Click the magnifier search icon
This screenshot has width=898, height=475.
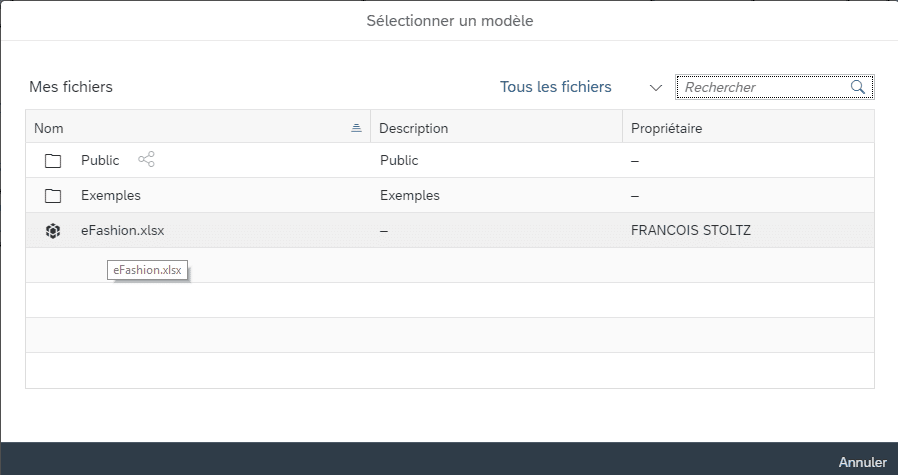click(857, 87)
